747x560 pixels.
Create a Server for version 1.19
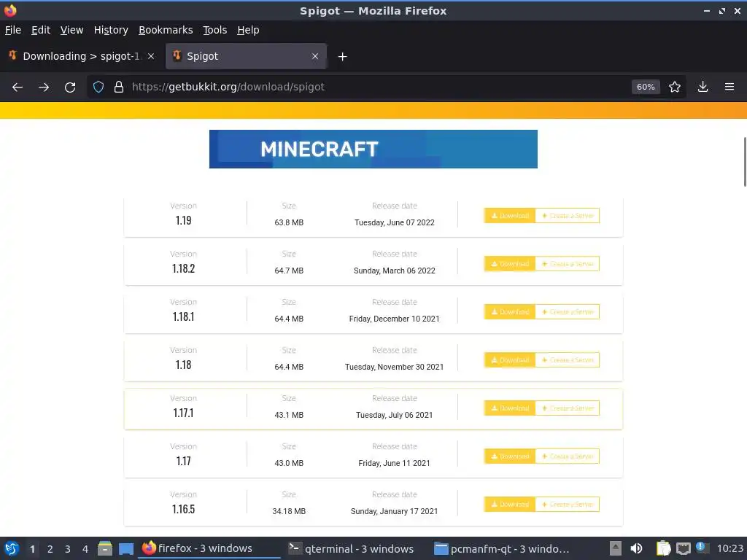pos(568,216)
